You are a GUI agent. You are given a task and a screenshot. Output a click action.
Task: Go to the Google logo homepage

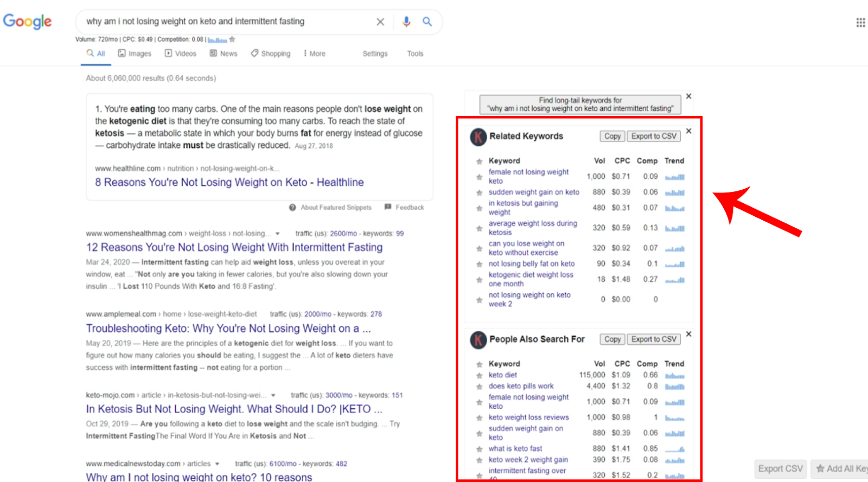[28, 22]
